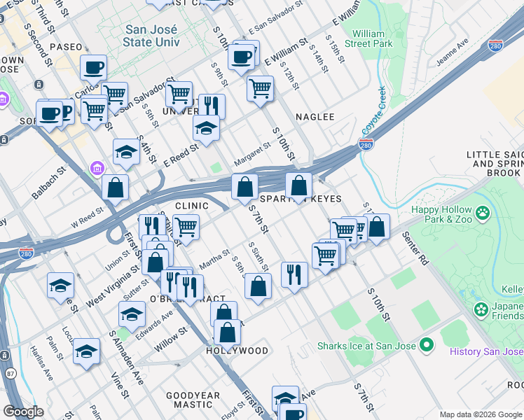Click the Martha St street label
The height and width of the screenshot is (420, 524).
[x=214, y=260]
